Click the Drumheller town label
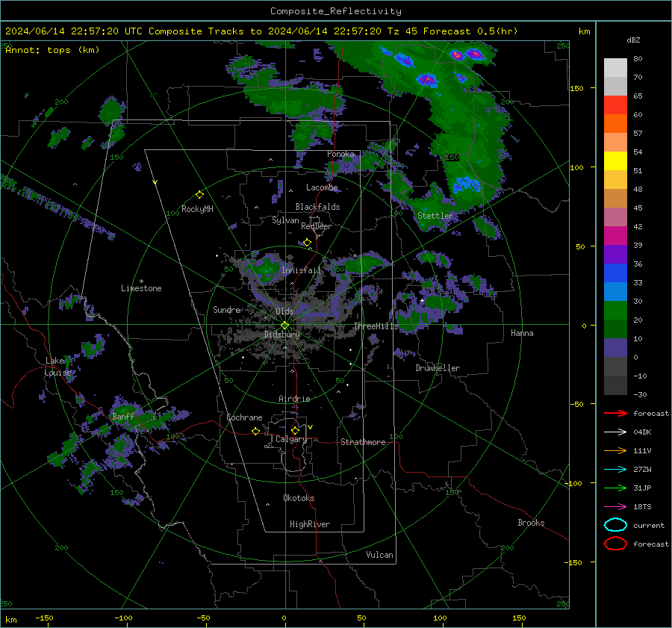The width and height of the screenshot is (672, 628). click(438, 368)
